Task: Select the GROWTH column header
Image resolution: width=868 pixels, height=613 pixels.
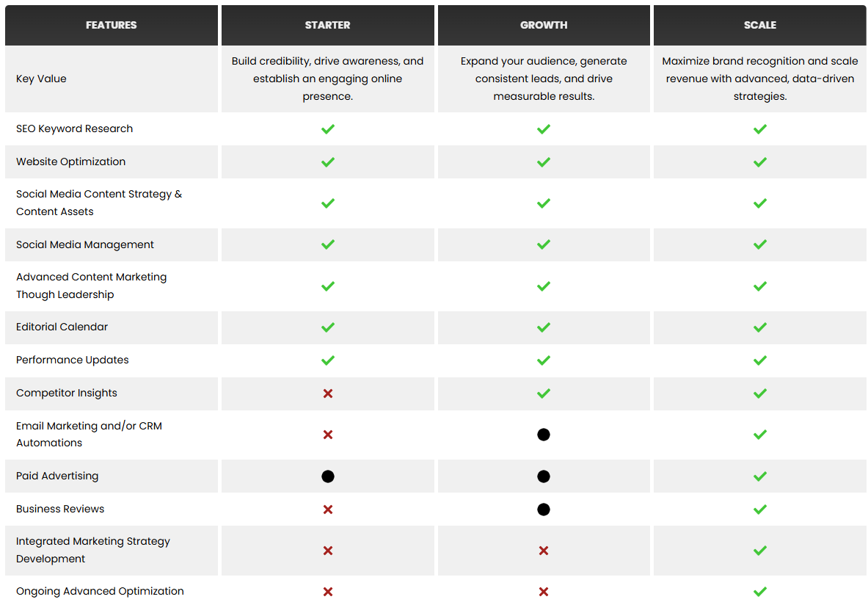Action: (x=544, y=25)
